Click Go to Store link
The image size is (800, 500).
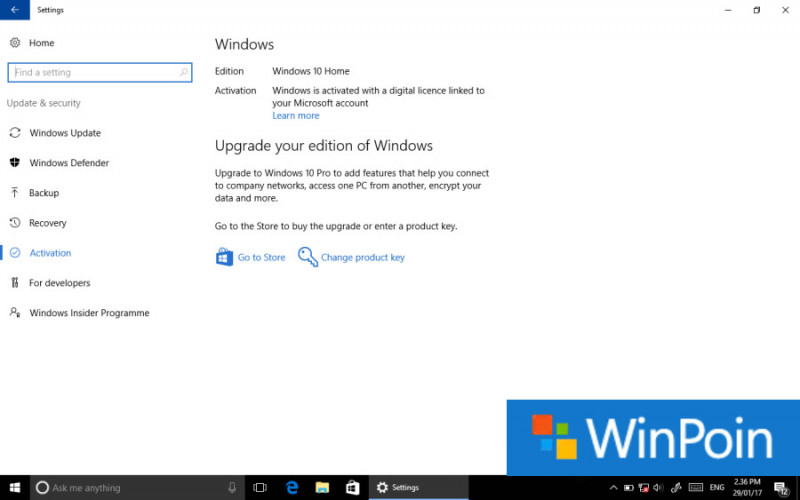pos(261,258)
